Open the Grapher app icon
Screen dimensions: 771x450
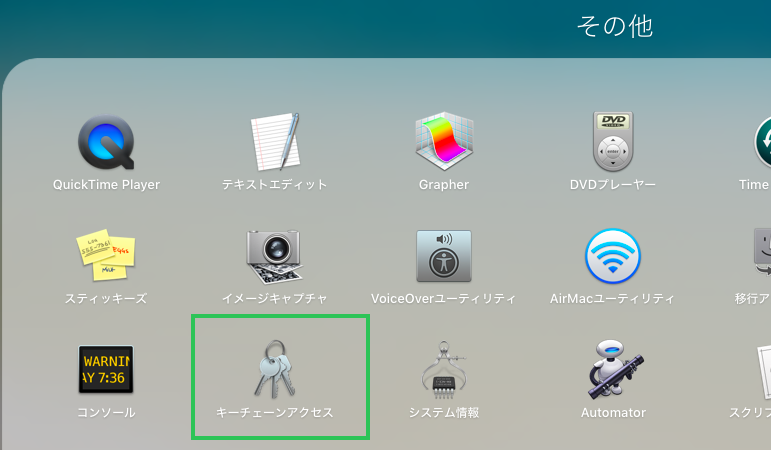(x=444, y=141)
